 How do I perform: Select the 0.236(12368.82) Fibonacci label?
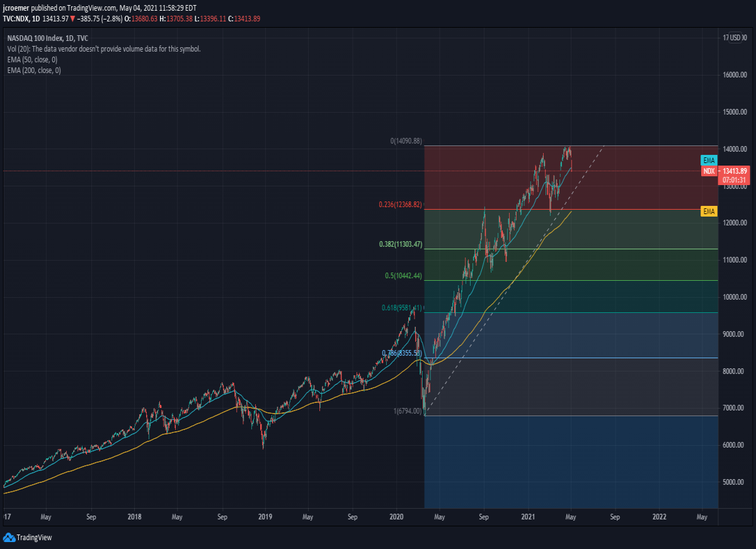point(400,205)
